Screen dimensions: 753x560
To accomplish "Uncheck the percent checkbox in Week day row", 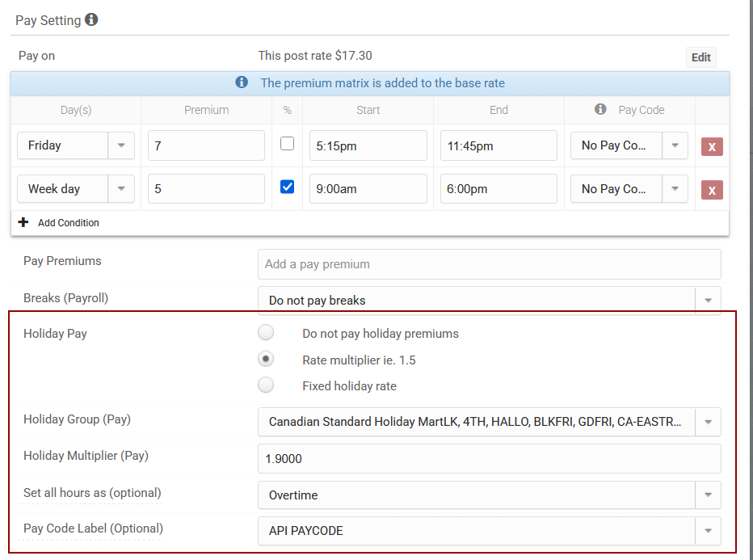I will (287, 187).
